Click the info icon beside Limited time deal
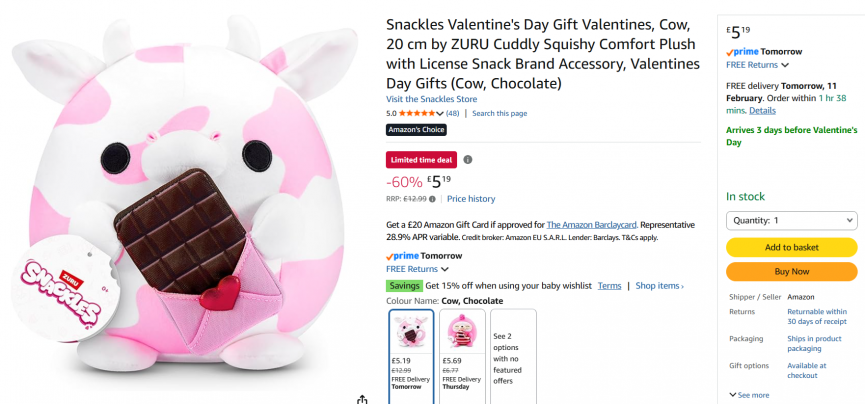Screen dimensions: 865x404 coord(468,159)
